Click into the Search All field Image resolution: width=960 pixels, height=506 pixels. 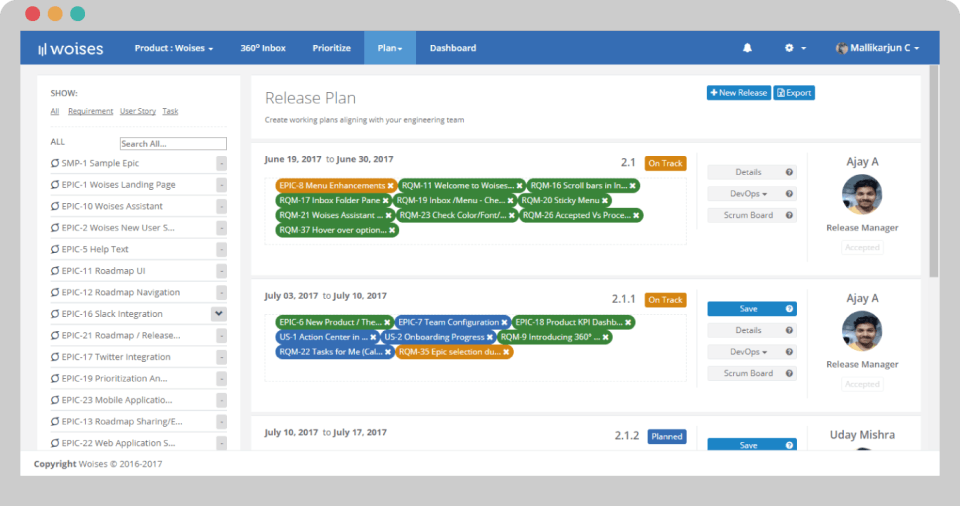[x=173, y=143]
